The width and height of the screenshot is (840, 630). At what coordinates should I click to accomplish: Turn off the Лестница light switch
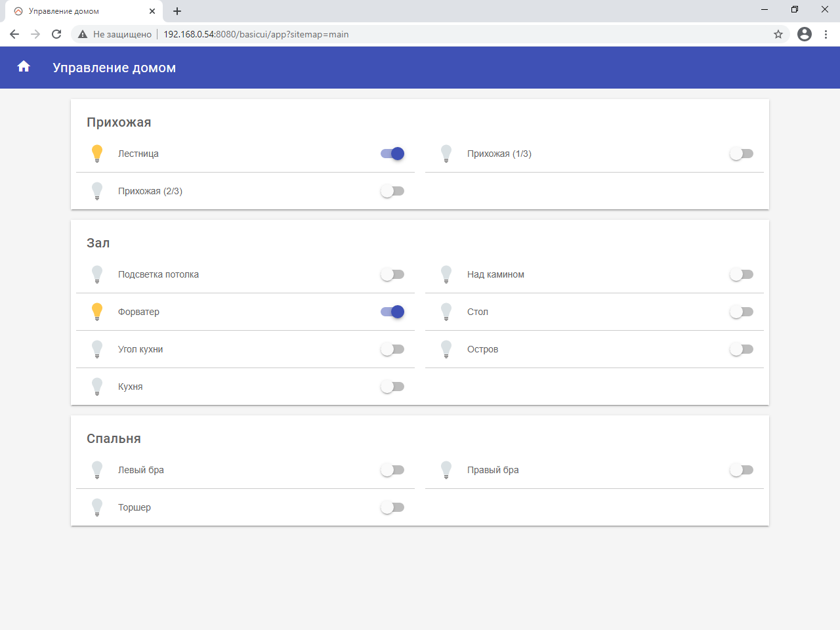(392, 154)
